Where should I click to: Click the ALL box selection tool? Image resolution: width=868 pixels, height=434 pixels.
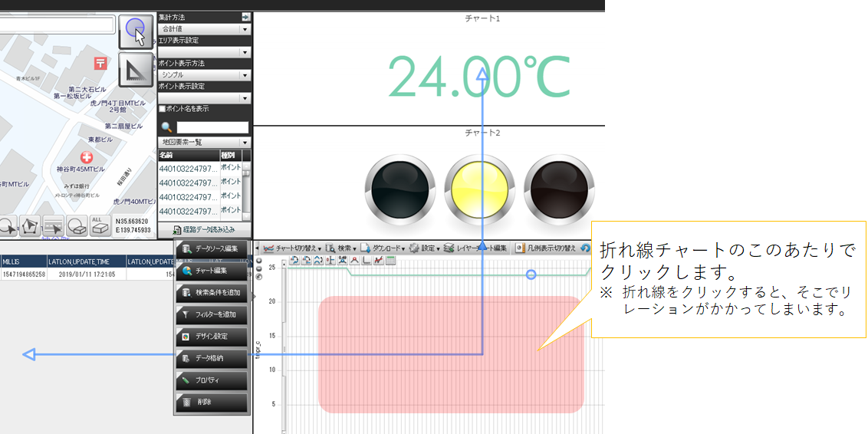100,226
